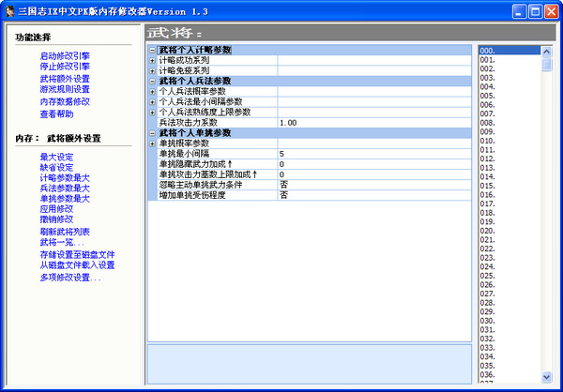Toggle 增加单挑受伤程度 value 否
The width and height of the screenshot is (563, 392).
tap(374, 196)
